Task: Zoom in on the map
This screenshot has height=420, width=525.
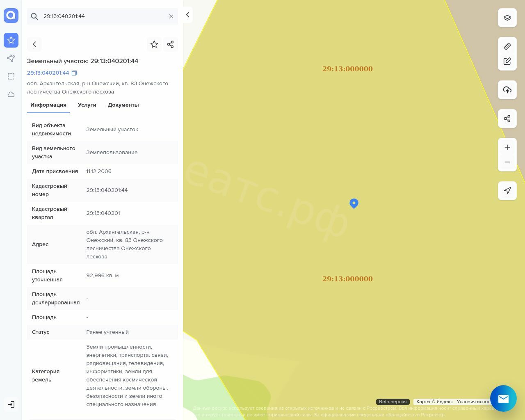Action: tap(507, 147)
